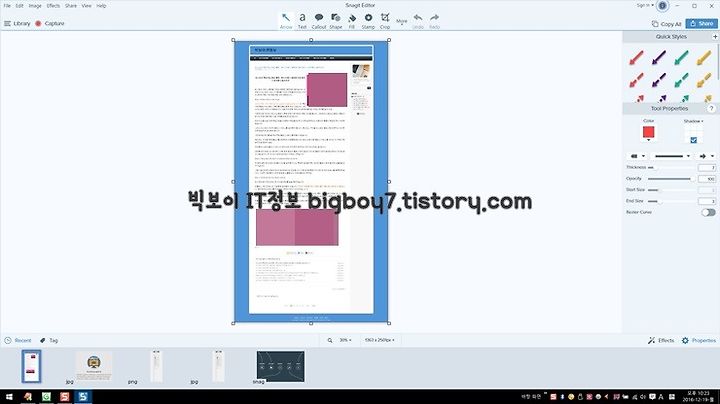Viewport: 720px width, 404px height.
Task: Click the End Size value field
Action: (707, 201)
